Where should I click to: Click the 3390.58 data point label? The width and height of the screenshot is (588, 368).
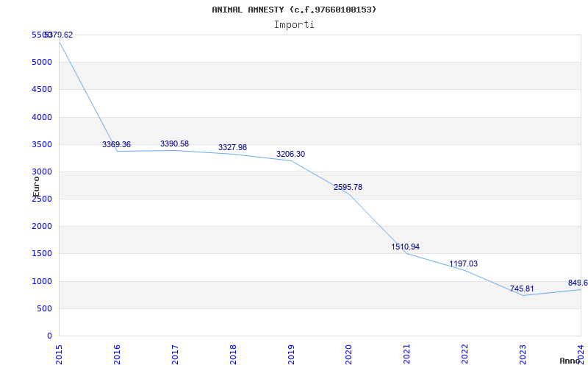tap(174, 144)
